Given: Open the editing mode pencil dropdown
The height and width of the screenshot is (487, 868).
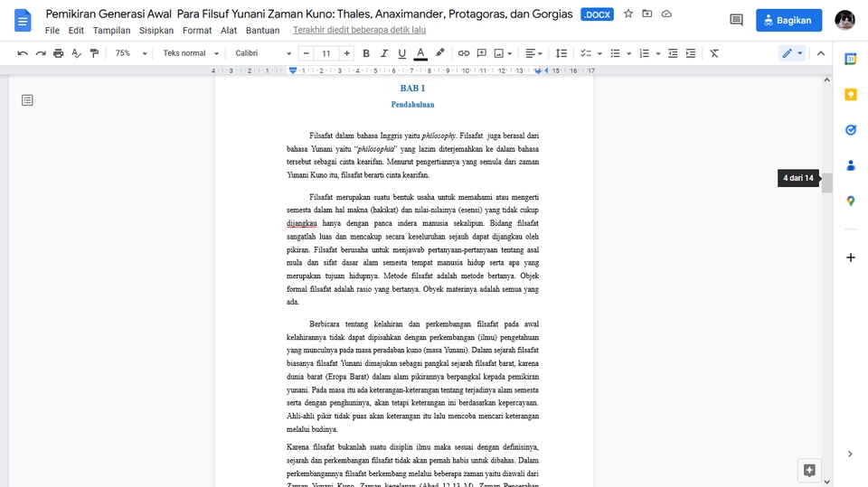Looking at the screenshot, I should [x=792, y=53].
